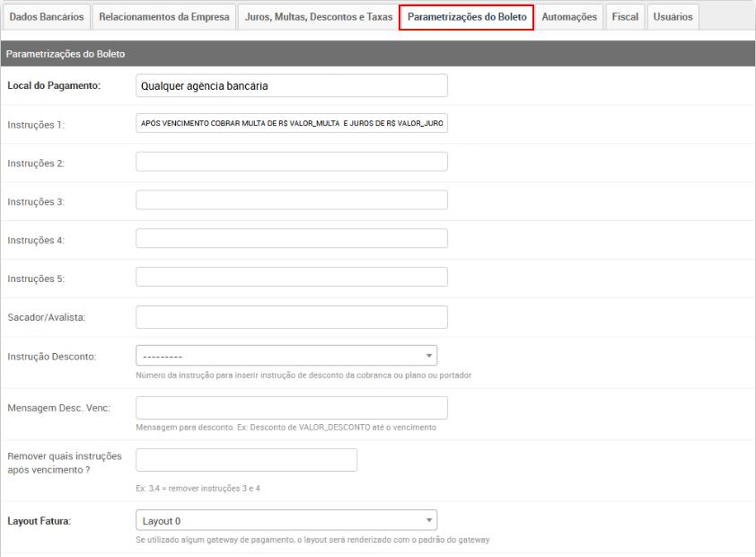This screenshot has height=557, width=756.
Task: Open Juros, Multas, Descontos e Taxas tab
Action: pyautogui.click(x=319, y=17)
